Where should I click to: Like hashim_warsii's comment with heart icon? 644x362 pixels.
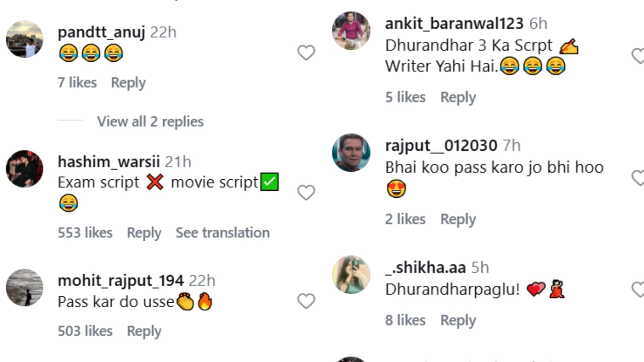pyautogui.click(x=306, y=193)
